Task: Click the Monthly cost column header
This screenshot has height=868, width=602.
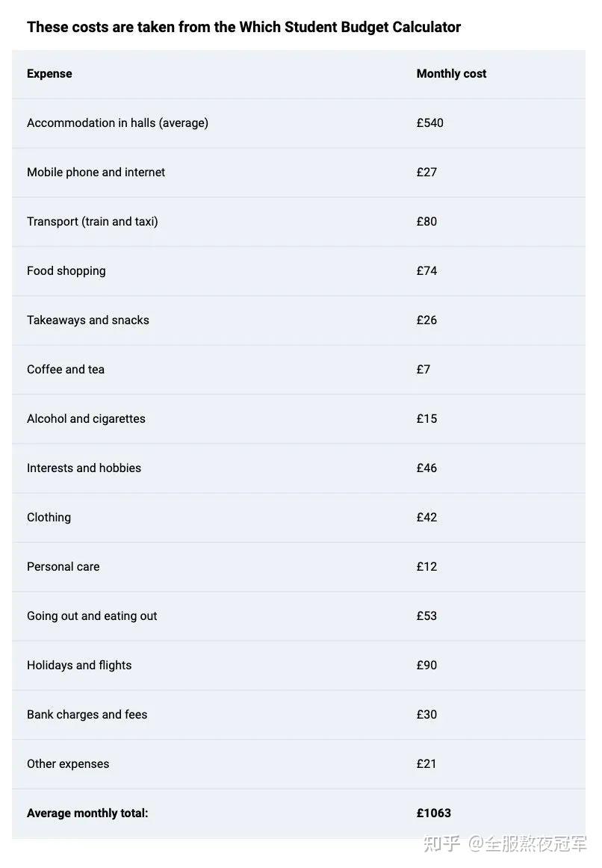Action: (451, 73)
